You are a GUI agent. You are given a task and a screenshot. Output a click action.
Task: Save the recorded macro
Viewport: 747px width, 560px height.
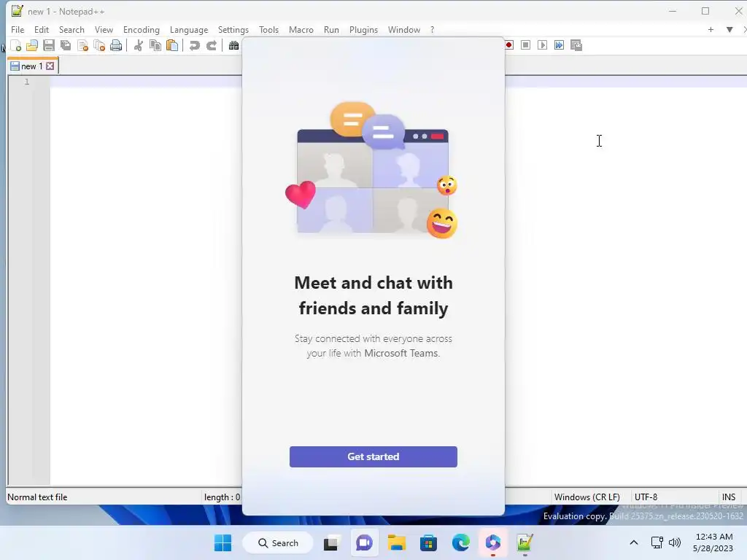coord(576,45)
